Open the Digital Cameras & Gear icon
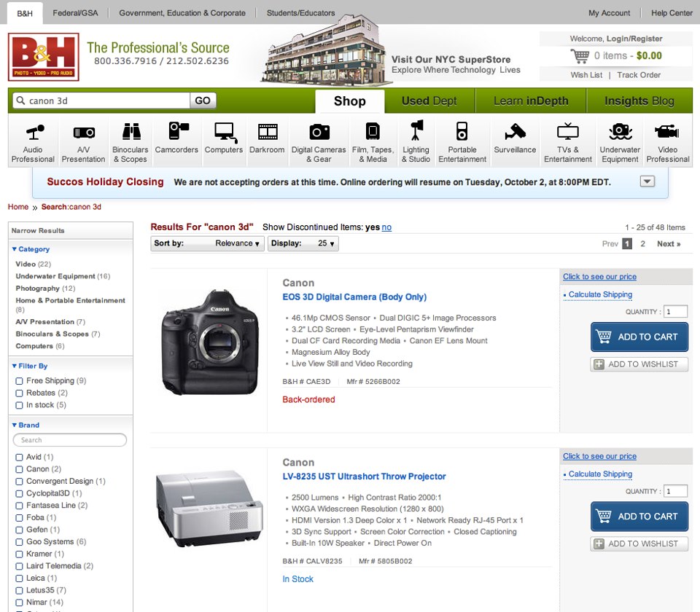The width and height of the screenshot is (700, 612). (x=319, y=132)
